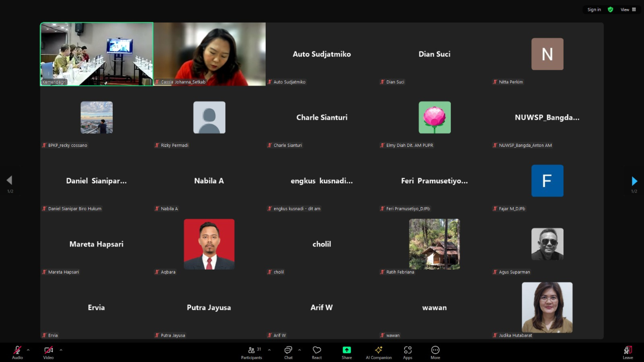Expand chat options arrow
The width and height of the screenshot is (644, 362).
pyautogui.click(x=300, y=350)
